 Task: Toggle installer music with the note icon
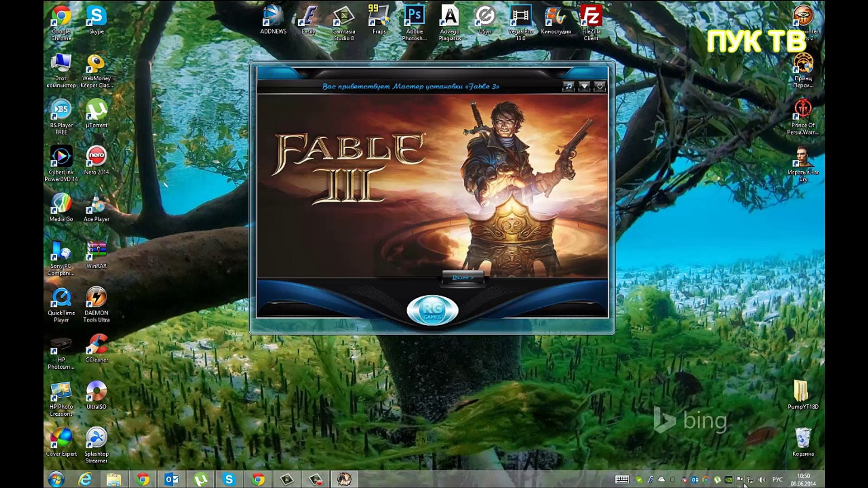click(568, 86)
